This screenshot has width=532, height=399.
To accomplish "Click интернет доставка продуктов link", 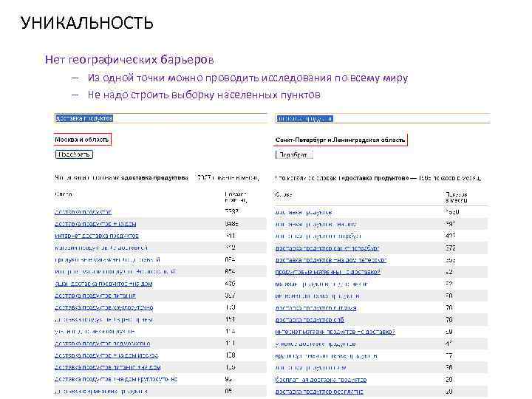I will (x=96, y=235).
